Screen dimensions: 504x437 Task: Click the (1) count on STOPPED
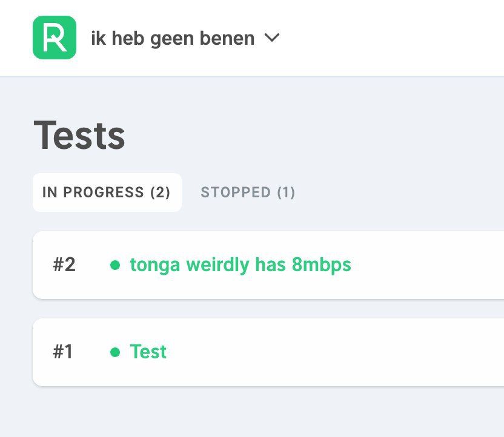tap(286, 192)
